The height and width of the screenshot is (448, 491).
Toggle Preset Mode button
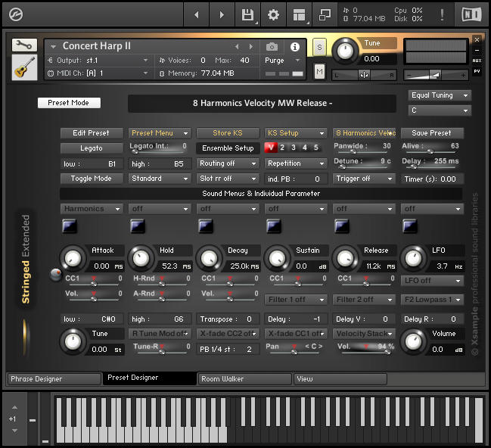pyautogui.click(x=69, y=103)
